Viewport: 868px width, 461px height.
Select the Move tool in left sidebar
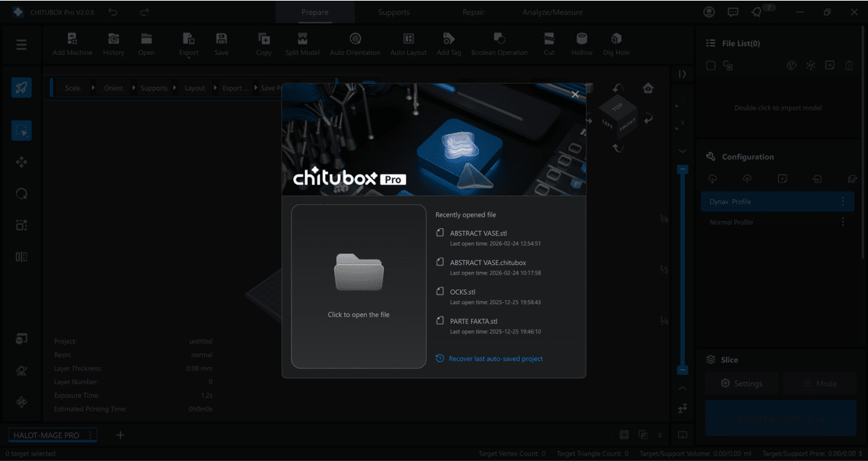click(21, 162)
